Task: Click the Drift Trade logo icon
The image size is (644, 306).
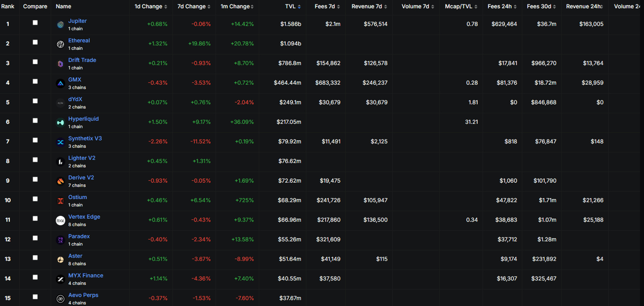Action: coord(60,64)
